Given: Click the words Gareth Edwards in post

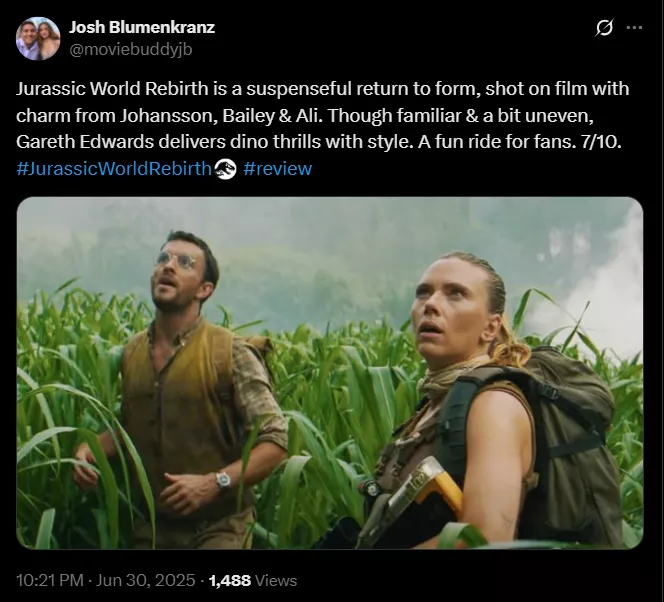Looking at the screenshot, I should click(85, 142).
